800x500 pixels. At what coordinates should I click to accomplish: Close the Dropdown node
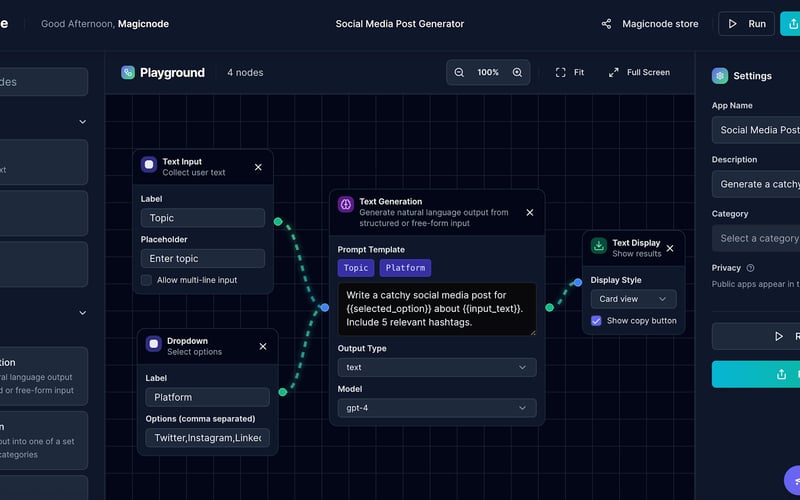coord(263,346)
